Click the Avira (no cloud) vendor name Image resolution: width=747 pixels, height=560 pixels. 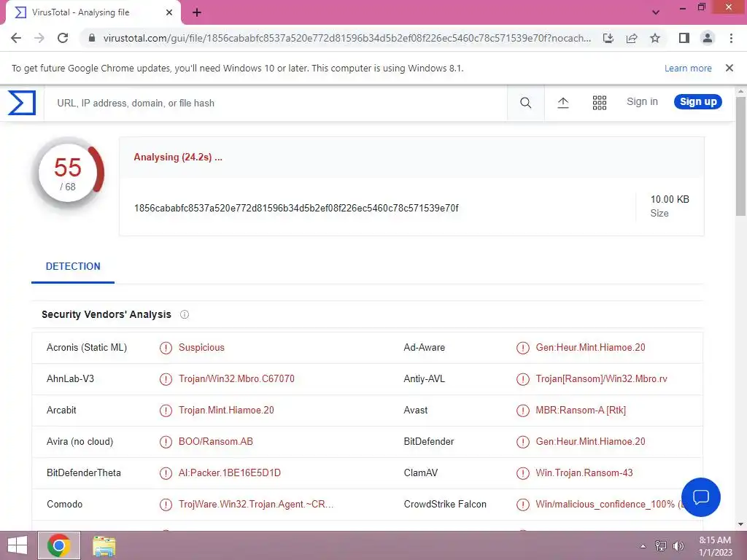tap(80, 442)
